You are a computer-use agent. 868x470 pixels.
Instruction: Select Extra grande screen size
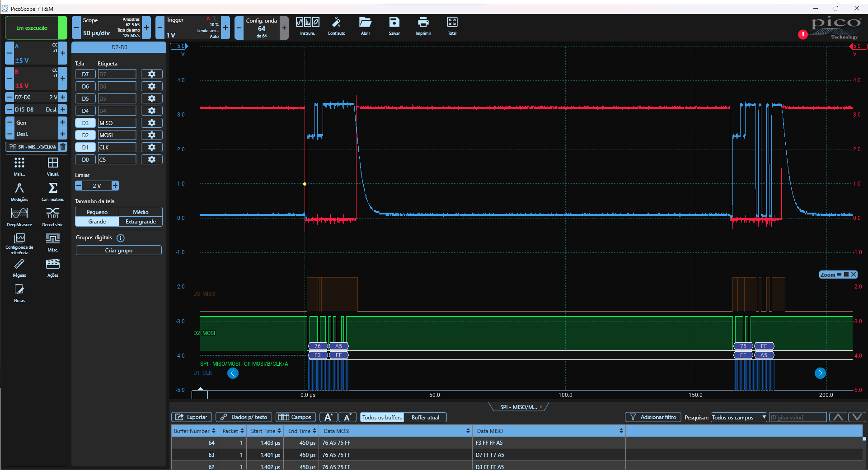coord(141,222)
